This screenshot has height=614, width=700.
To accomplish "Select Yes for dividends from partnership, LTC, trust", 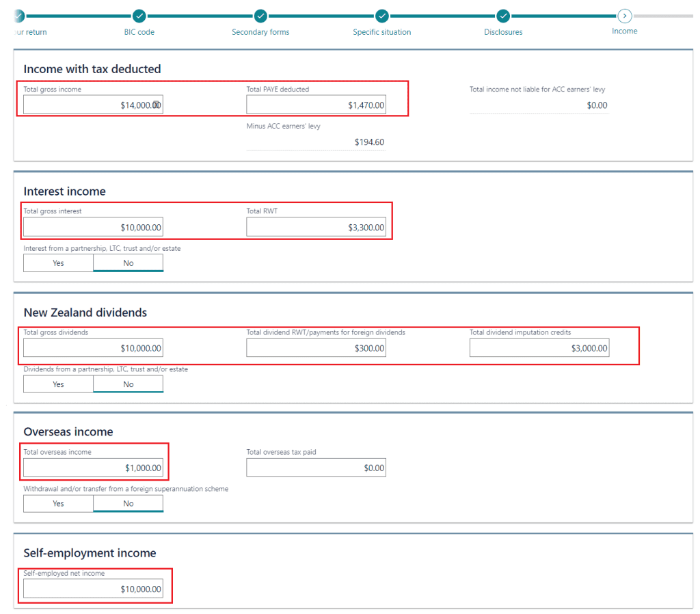I will (59, 384).
